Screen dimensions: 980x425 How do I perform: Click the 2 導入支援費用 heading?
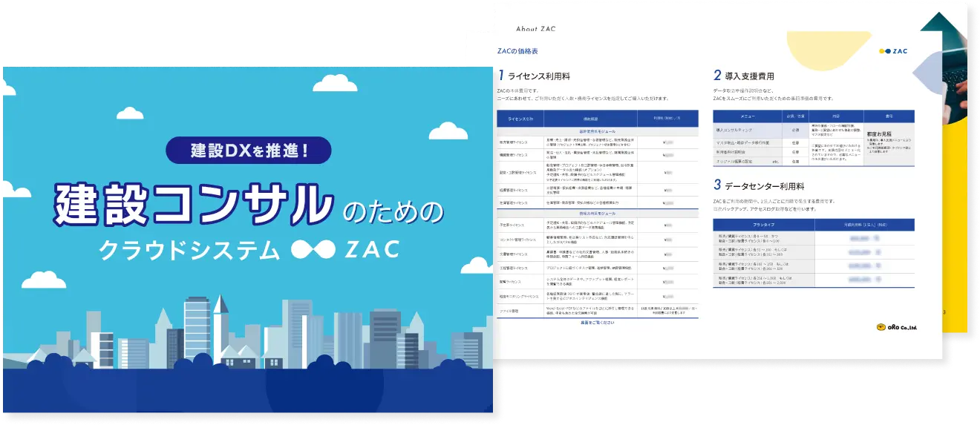point(743,75)
